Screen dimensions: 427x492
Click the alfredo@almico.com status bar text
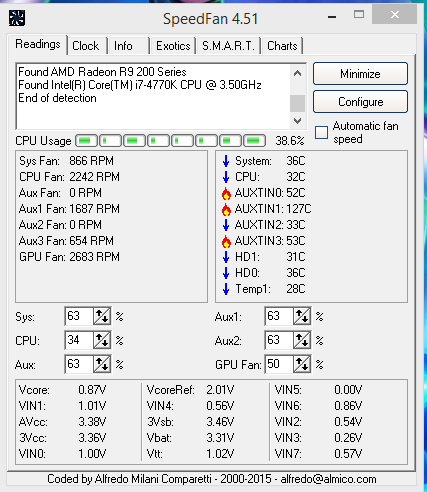(328, 479)
